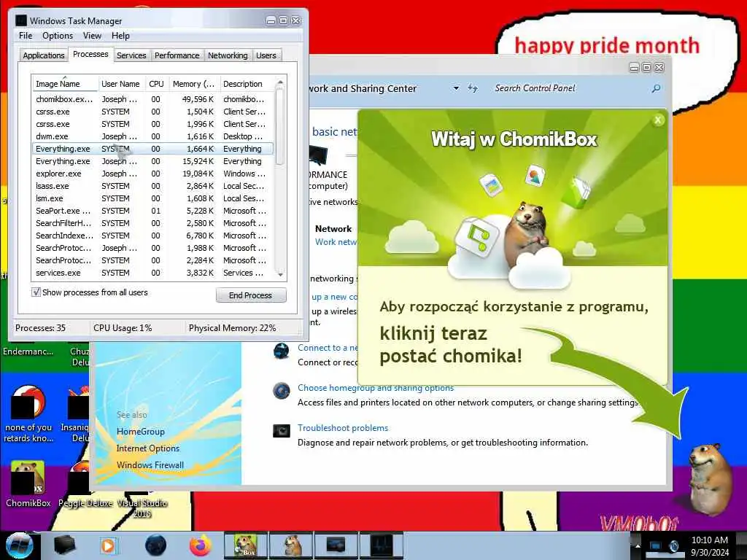Click the Control Panel taskbar button
The height and width of the screenshot is (560, 747).
336,545
